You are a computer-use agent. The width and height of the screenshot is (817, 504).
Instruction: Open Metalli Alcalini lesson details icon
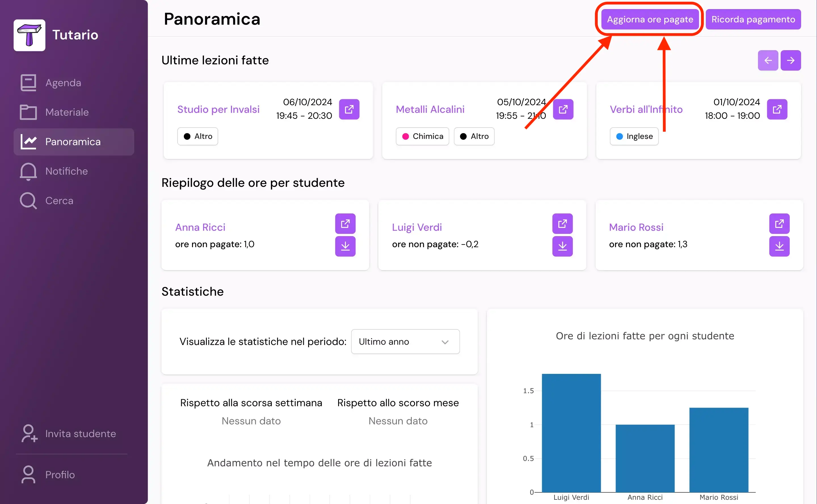pyautogui.click(x=563, y=109)
